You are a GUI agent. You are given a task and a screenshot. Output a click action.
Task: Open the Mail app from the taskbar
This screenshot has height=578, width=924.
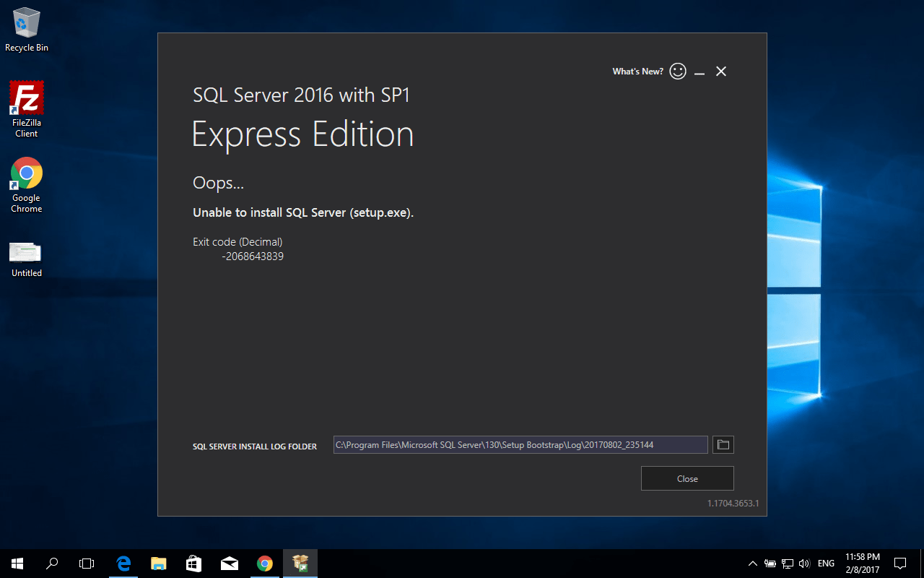point(230,563)
